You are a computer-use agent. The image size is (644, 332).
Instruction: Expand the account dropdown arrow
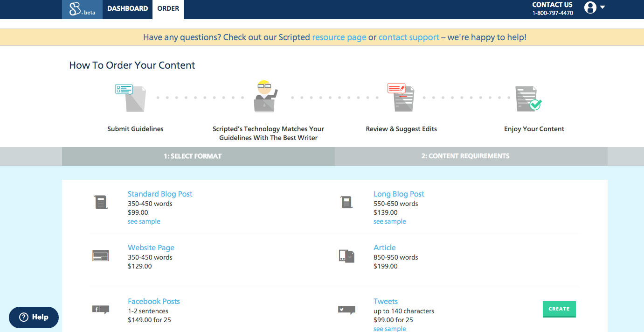602,7
